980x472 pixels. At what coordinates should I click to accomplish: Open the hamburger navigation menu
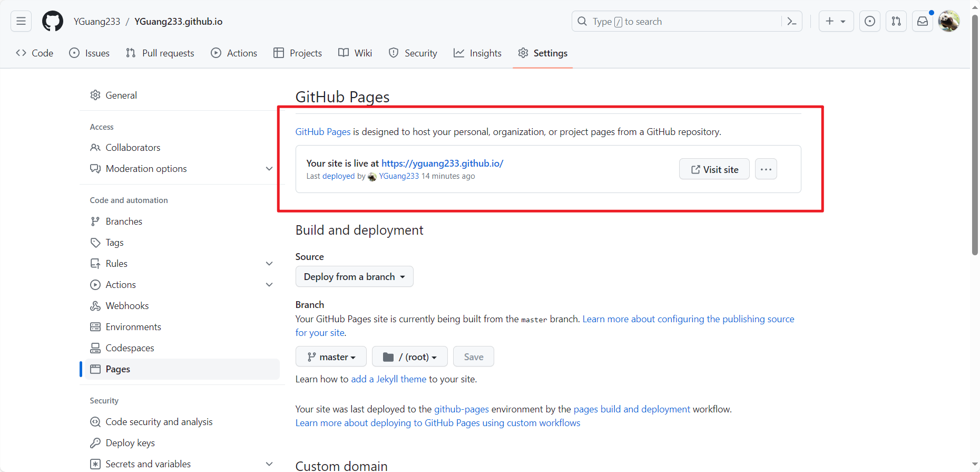tap(21, 21)
